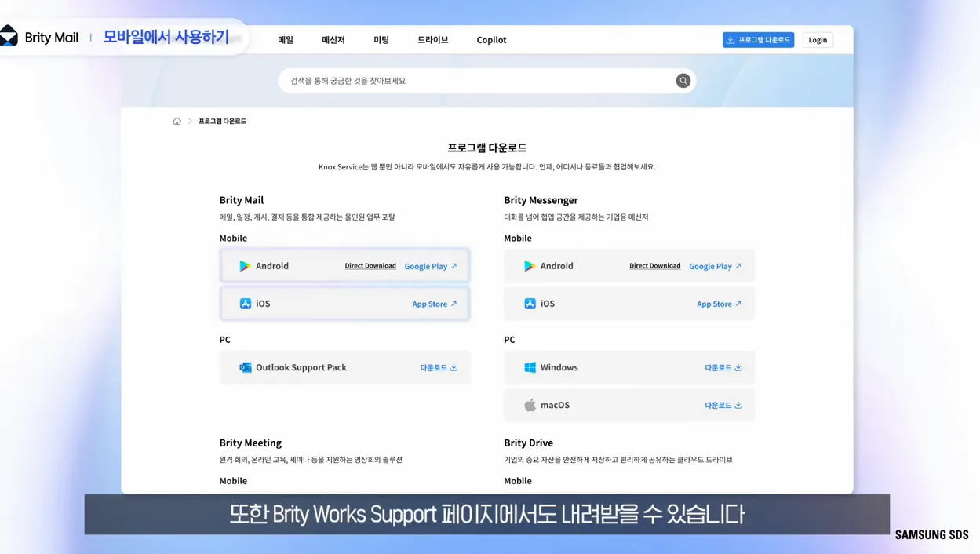
Task: Open the 미팅 menu
Action: [x=381, y=40]
